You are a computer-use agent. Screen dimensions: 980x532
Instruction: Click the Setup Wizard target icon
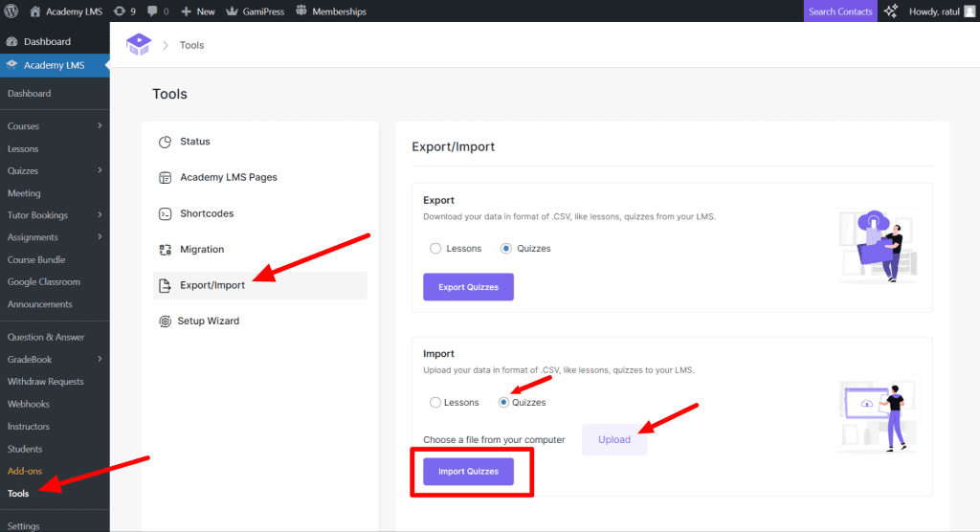pyautogui.click(x=165, y=321)
